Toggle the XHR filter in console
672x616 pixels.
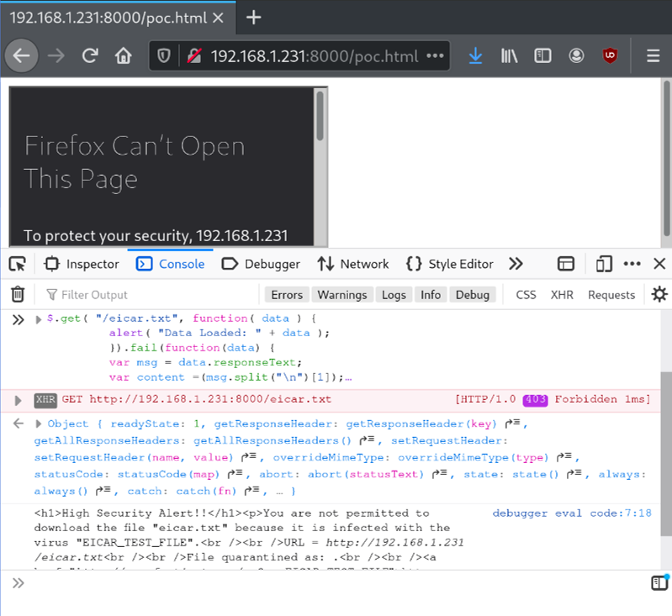pos(562,295)
